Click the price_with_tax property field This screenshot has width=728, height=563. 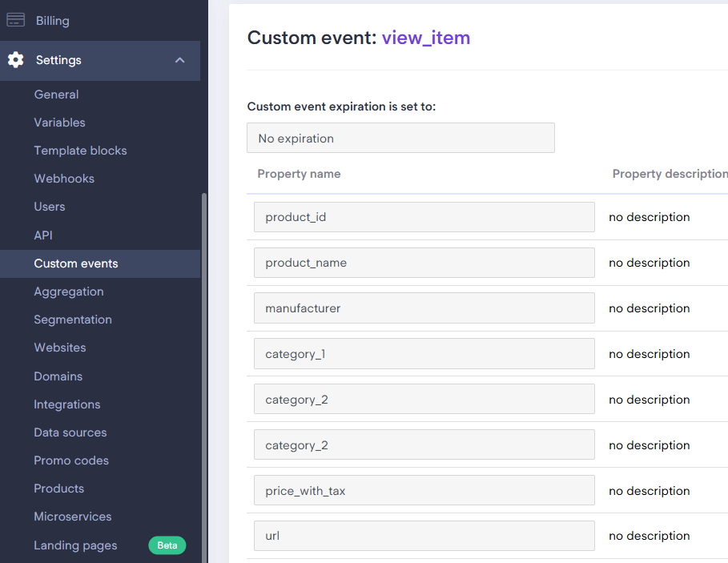coord(424,491)
